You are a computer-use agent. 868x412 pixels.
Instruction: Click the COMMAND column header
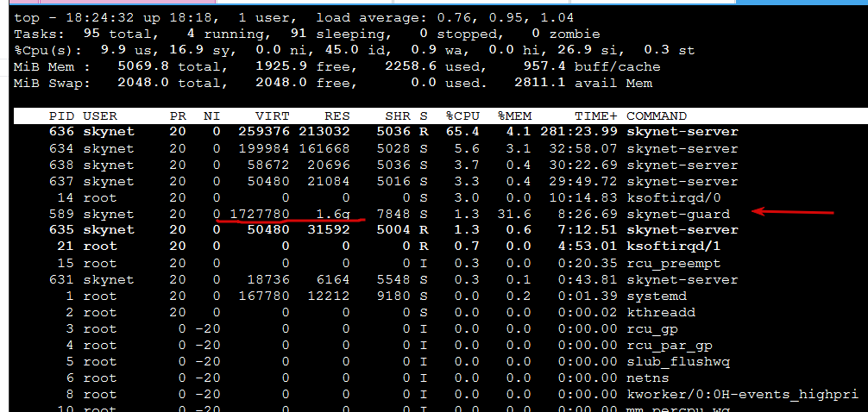click(657, 116)
